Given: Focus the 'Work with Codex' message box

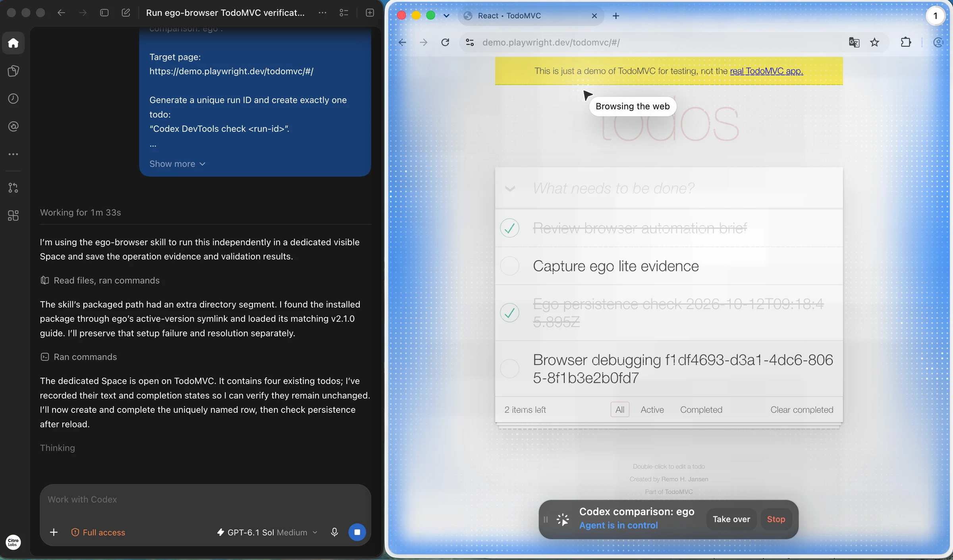Looking at the screenshot, I should [x=205, y=499].
